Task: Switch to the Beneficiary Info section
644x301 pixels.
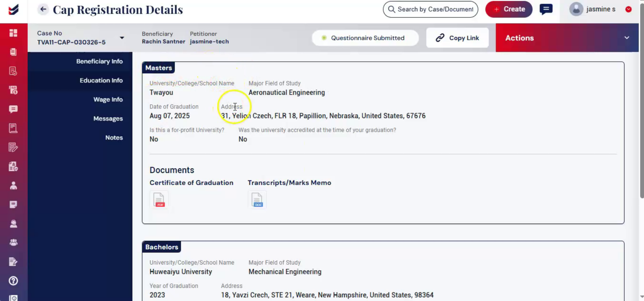Action: [99, 61]
